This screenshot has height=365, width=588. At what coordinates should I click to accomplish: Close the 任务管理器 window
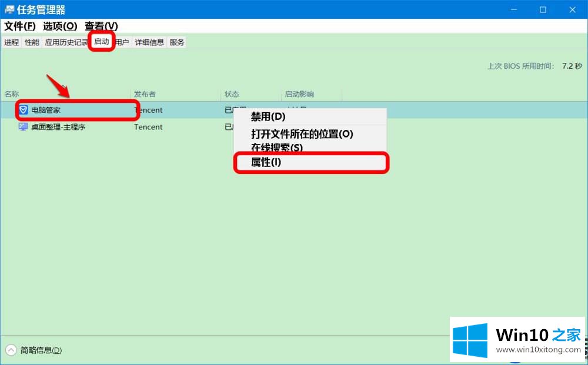(572, 10)
